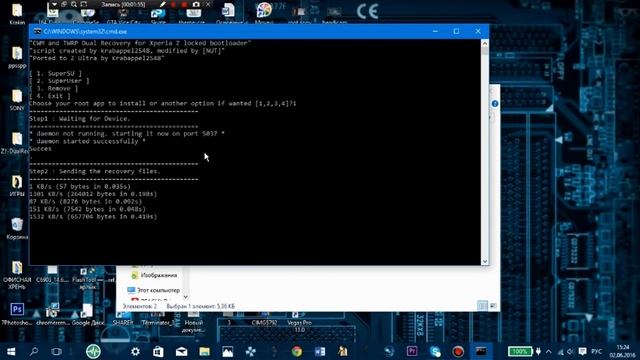Select ИГРЫ desktop folder

17,186
